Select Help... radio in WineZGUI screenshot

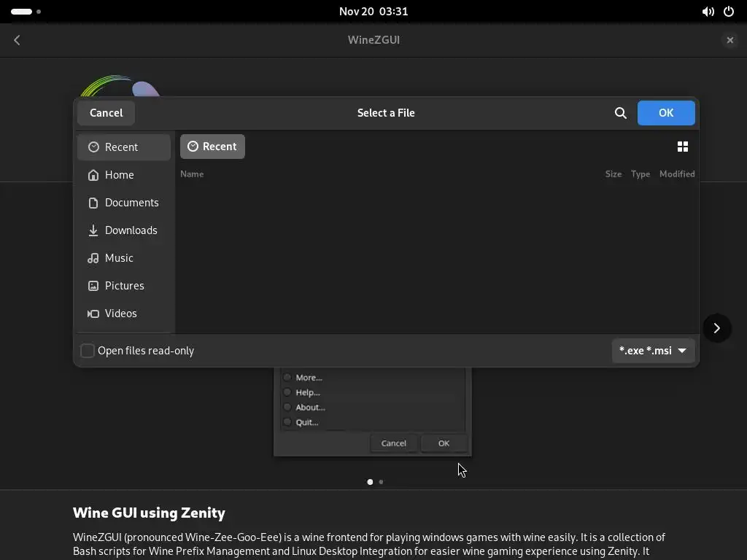click(287, 392)
